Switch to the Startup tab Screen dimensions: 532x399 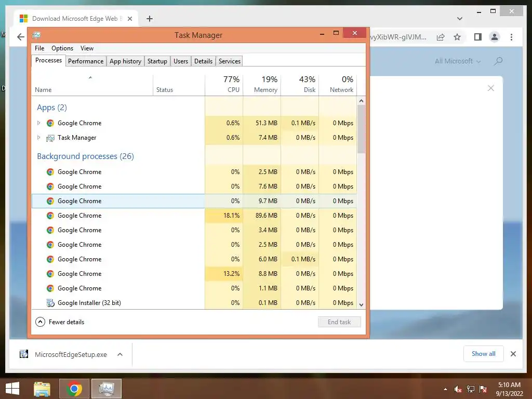(x=157, y=61)
